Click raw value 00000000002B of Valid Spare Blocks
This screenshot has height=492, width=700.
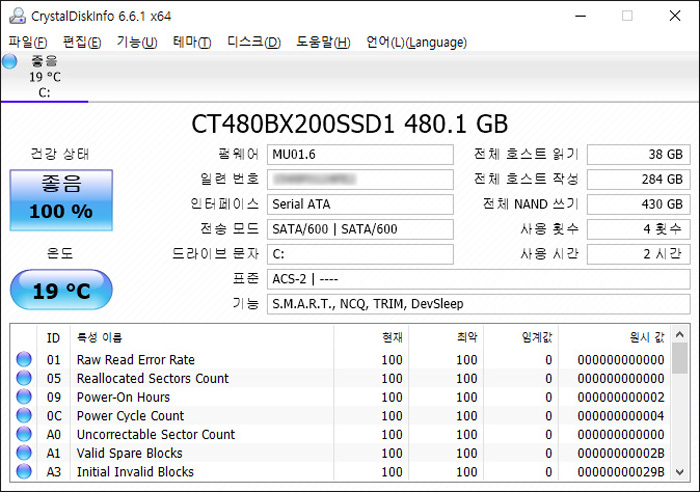pyautogui.click(x=621, y=454)
